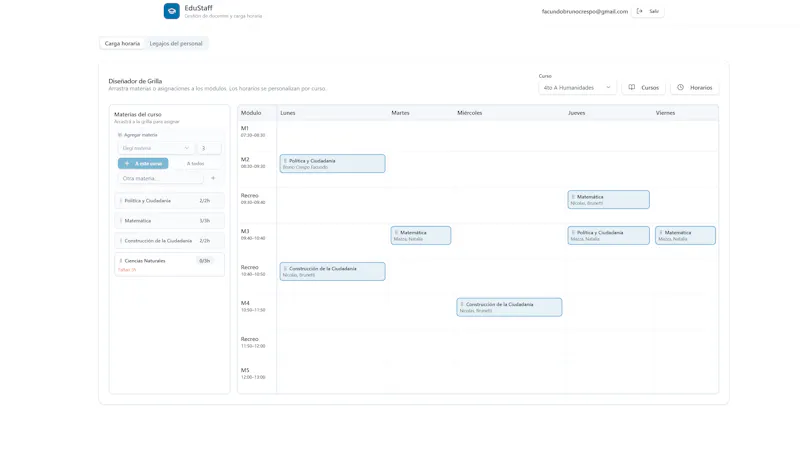Click the logout icon beside Salir
Viewport: 800px width, 470px height.
tap(640, 11)
